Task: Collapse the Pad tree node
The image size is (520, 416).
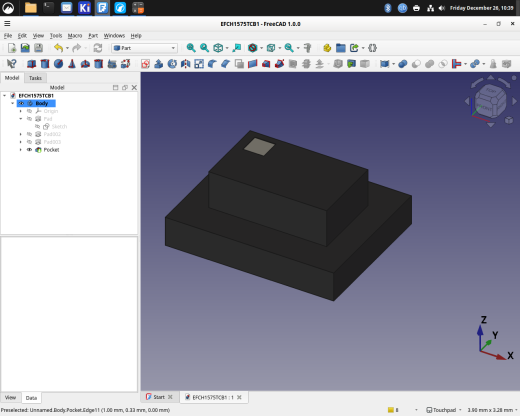Action: click(21, 119)
